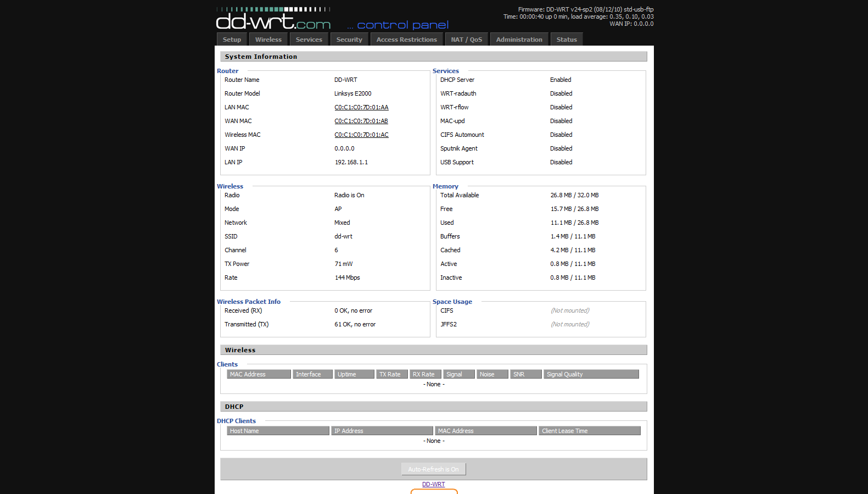Click the SSID value dd-wrt
This screenshot has height=494, width=868.
click(344, 237)
